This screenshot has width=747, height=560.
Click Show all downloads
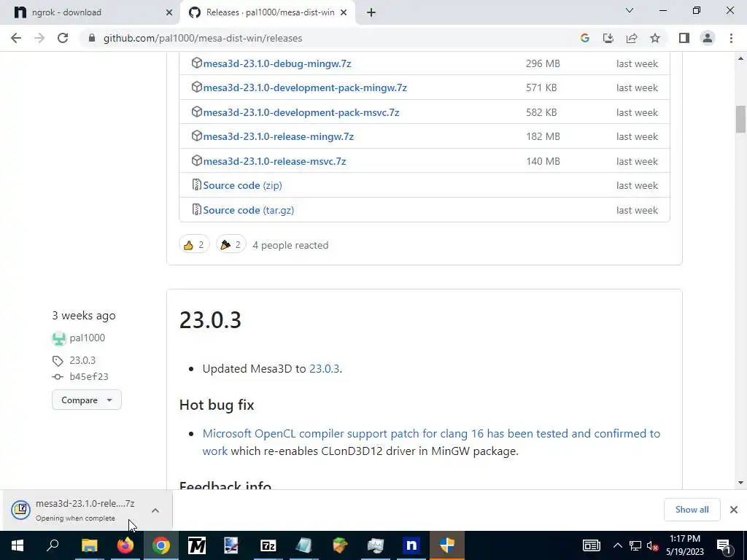tap(692, 510)
